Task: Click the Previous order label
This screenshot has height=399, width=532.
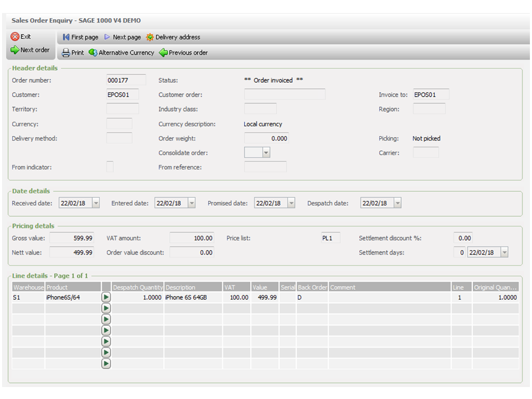Action: click(x=188, y=52)
